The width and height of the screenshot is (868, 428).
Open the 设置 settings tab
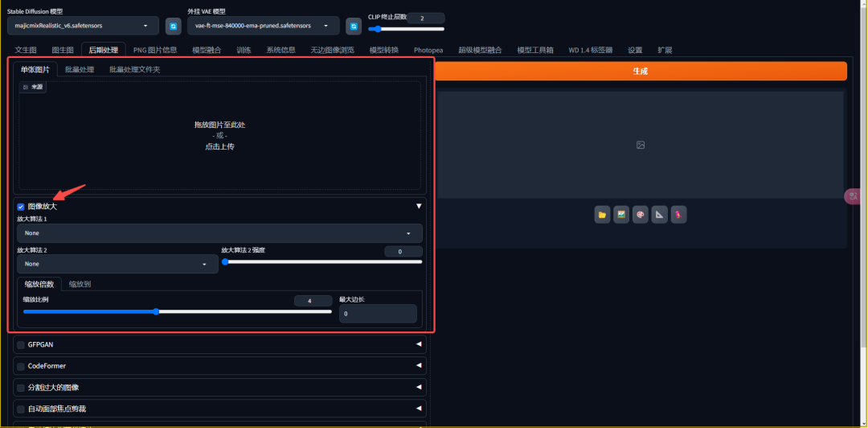point(635,50)
